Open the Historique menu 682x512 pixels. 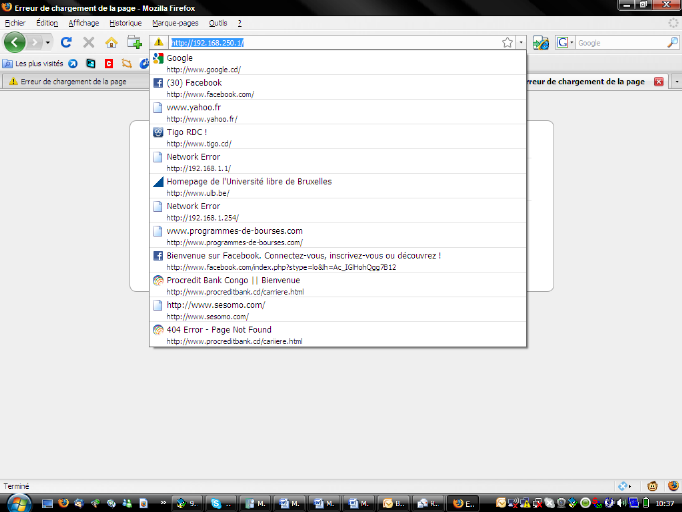tap(125, 22)
